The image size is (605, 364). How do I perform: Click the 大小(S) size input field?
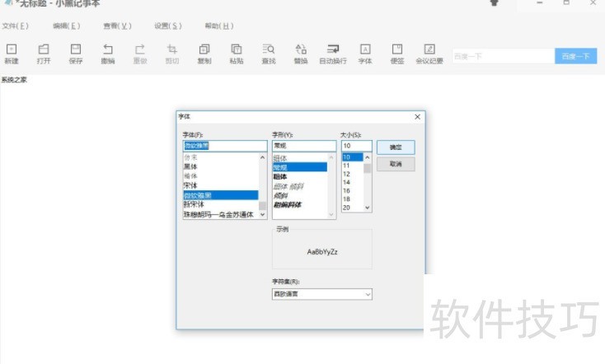pos(357,146)
